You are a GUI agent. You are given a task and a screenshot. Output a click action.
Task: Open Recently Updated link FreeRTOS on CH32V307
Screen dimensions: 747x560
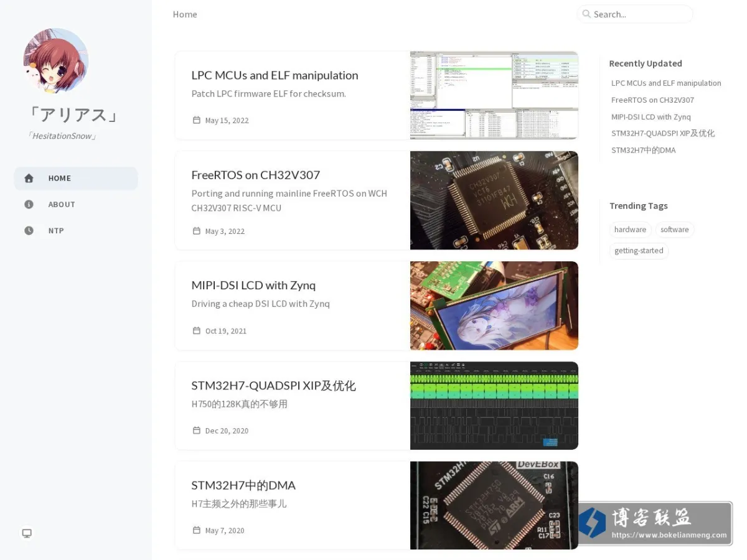tap(652, 100)
